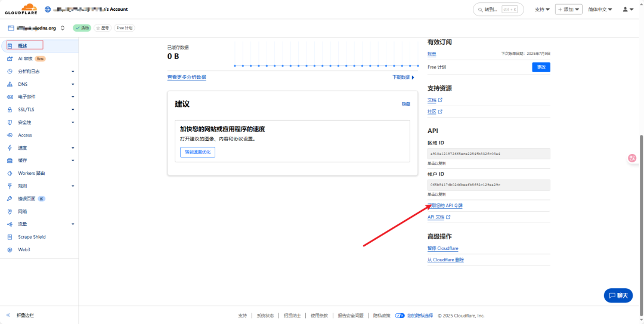
Task: Click the rules filter icon
Action: [x=10, y=186]
